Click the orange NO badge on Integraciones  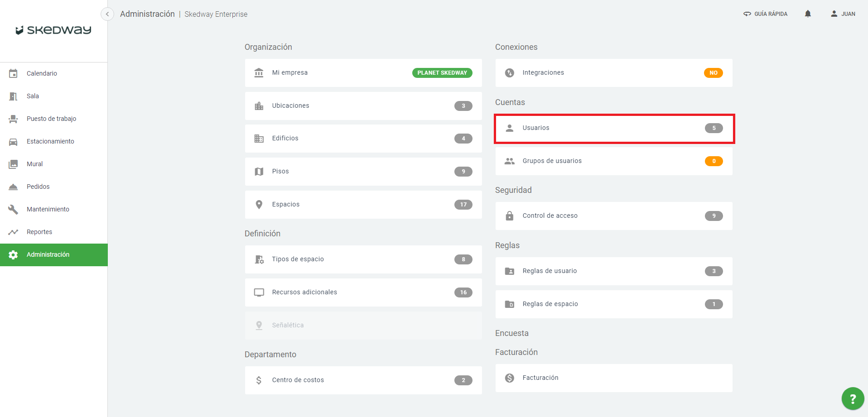pos(713,73)
